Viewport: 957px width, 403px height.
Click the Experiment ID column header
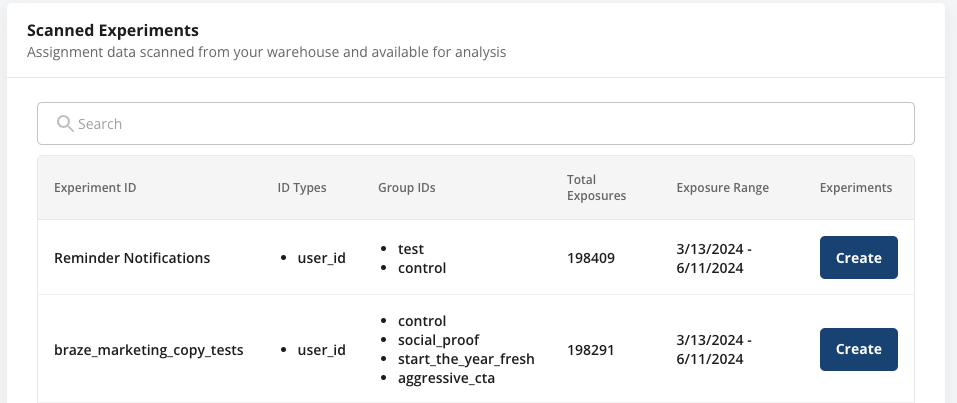[x=95, y=188]
